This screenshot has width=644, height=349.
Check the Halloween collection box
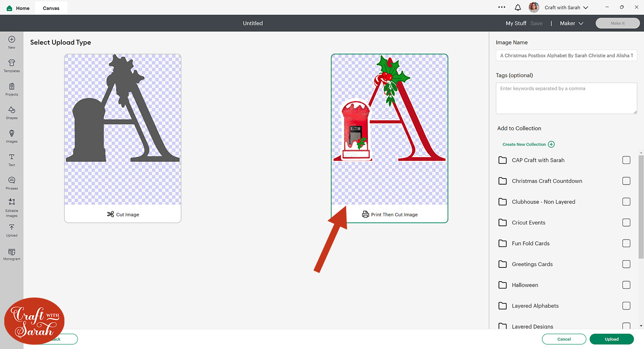pos(626,285)
